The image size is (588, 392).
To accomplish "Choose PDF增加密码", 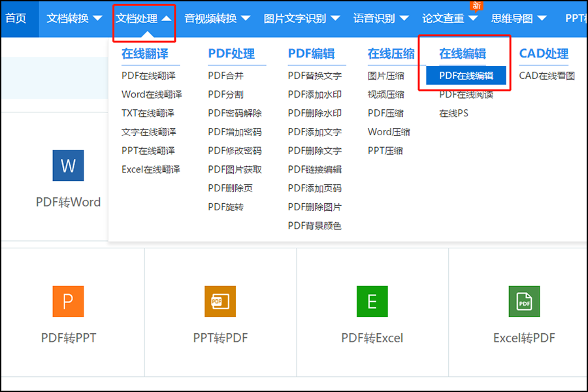I will point(235,132).
